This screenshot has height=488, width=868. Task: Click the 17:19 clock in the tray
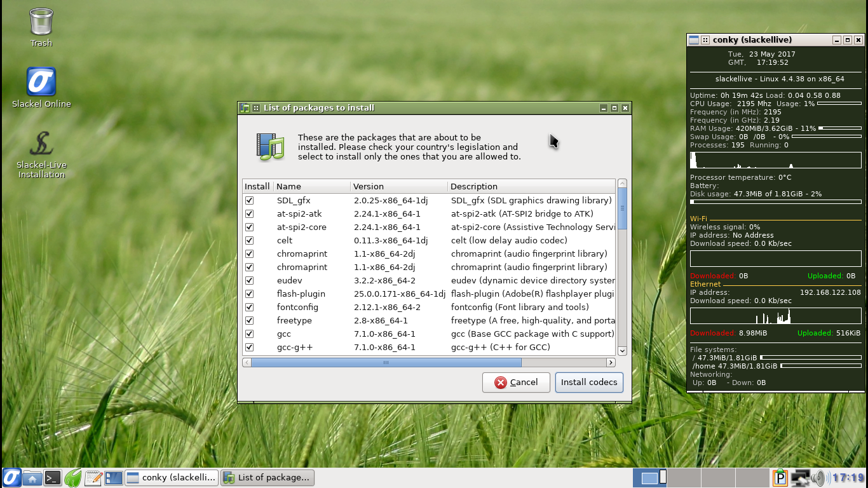(848, 478)
